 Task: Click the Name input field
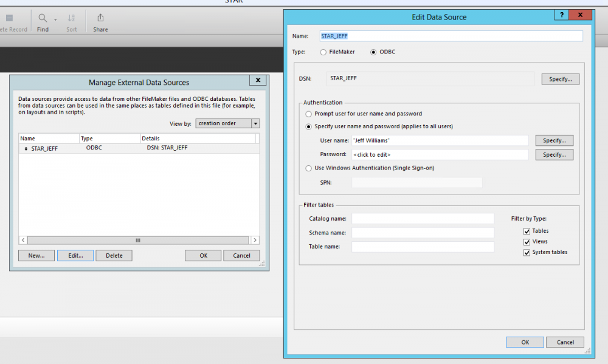click(x=451, y=36)
